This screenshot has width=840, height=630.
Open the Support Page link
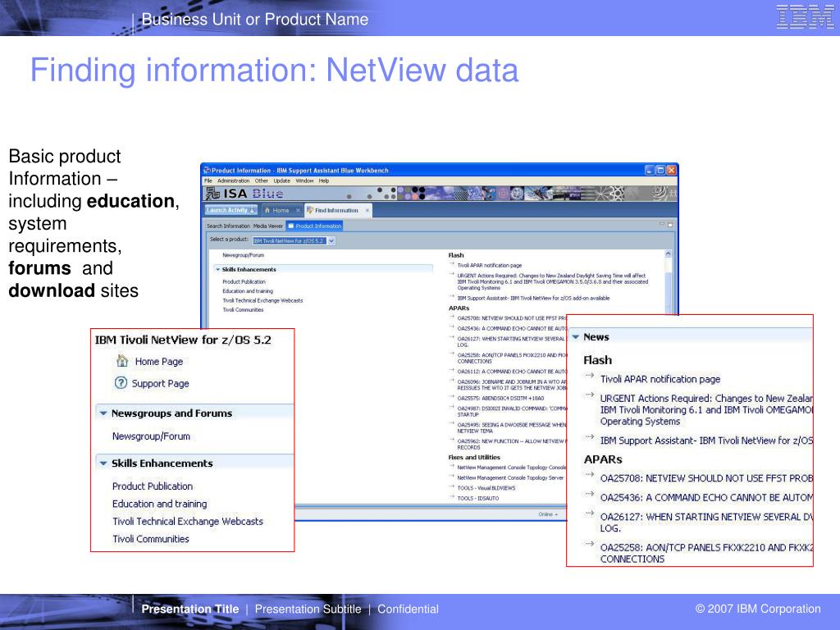[x=160, y=384]
